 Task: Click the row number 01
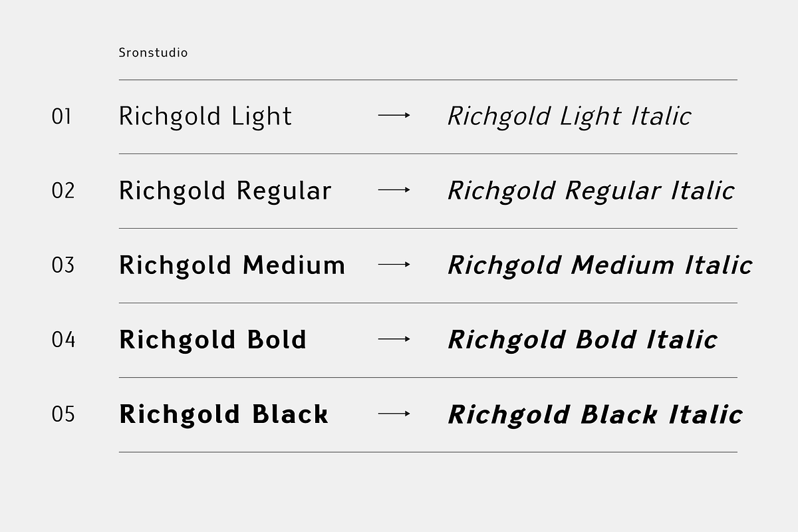62,117
